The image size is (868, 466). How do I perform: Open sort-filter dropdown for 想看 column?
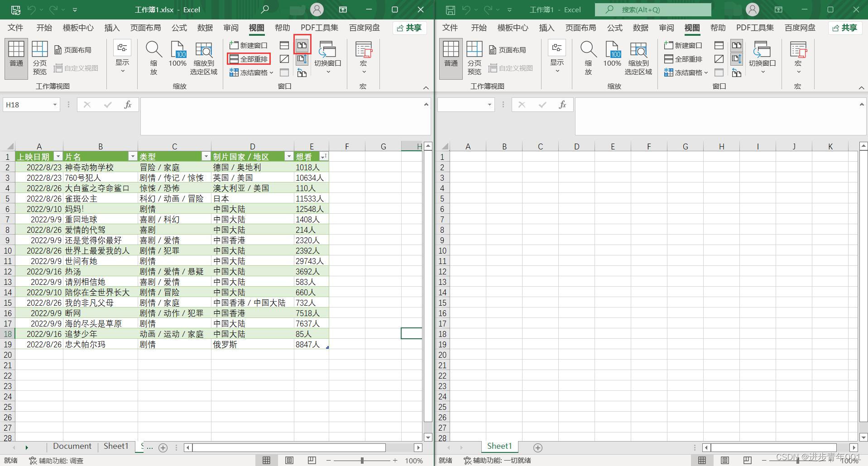(323, 156)
